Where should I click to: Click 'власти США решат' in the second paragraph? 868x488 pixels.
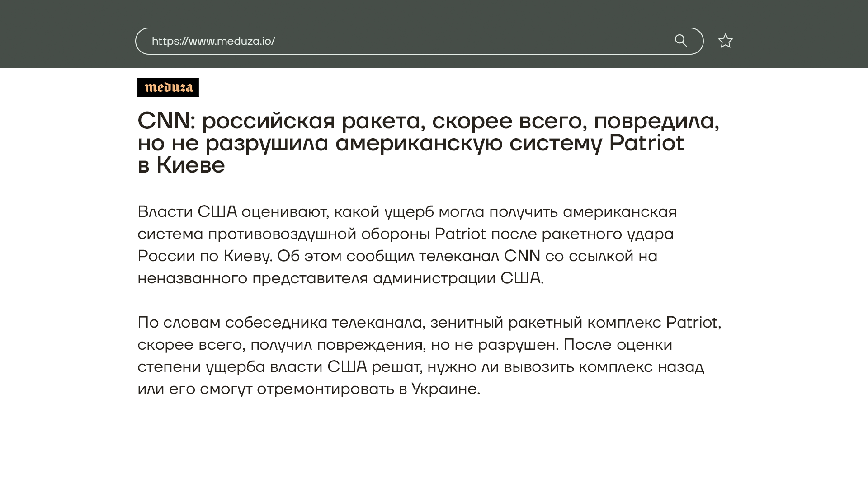tap(345, 366)
